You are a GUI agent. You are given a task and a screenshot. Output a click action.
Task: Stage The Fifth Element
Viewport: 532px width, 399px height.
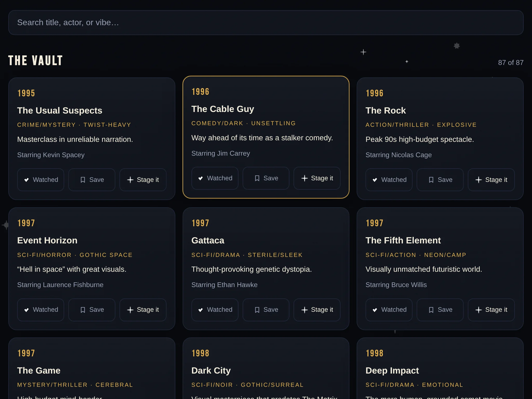491,310
